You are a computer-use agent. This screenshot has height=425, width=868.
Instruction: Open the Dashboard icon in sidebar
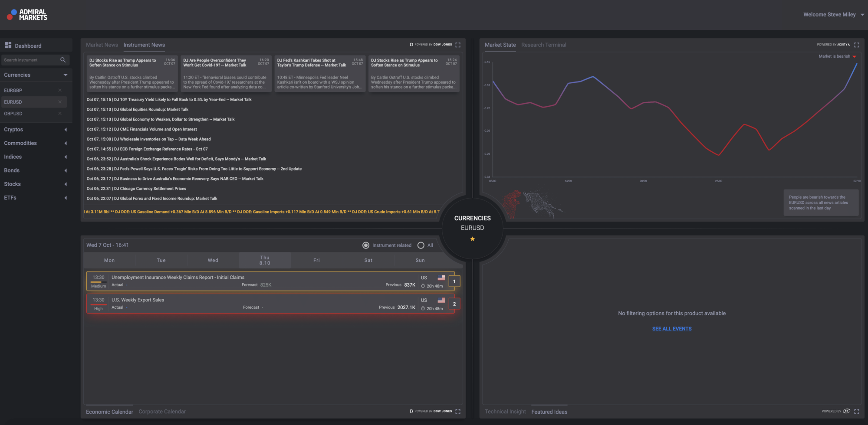[x=8, y=46]
